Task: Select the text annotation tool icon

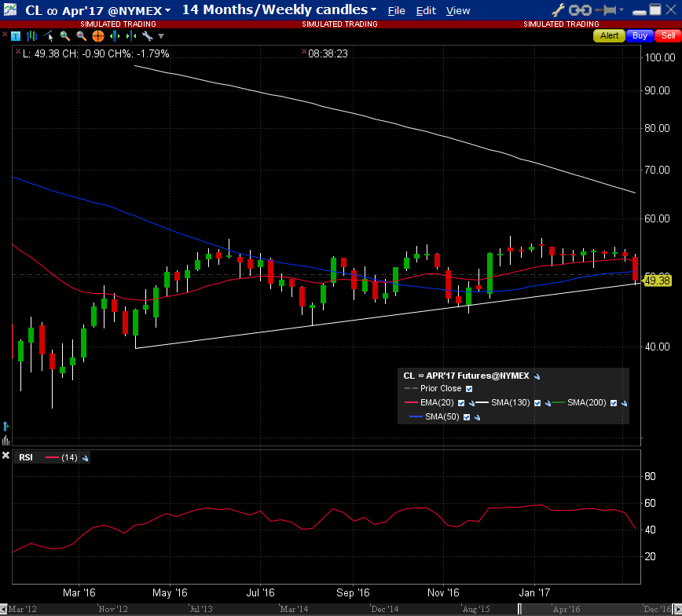Action: (x=16, y=36)
